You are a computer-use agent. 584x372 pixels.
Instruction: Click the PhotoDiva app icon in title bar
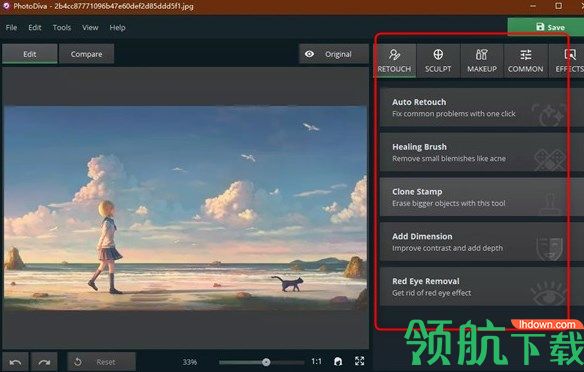point(6,6)
